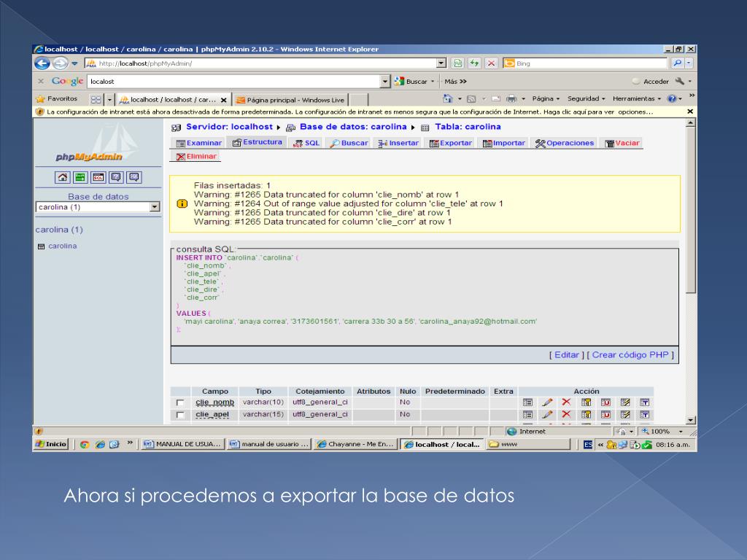Click the refresh page icon

pos(474,63)
